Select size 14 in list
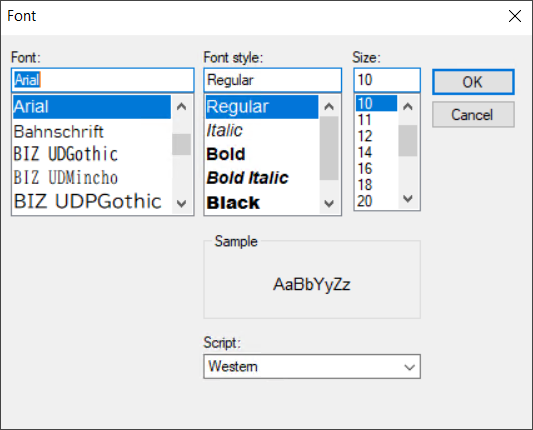The width and height of the screenshot is (533, 430). (x=376, y=152)
